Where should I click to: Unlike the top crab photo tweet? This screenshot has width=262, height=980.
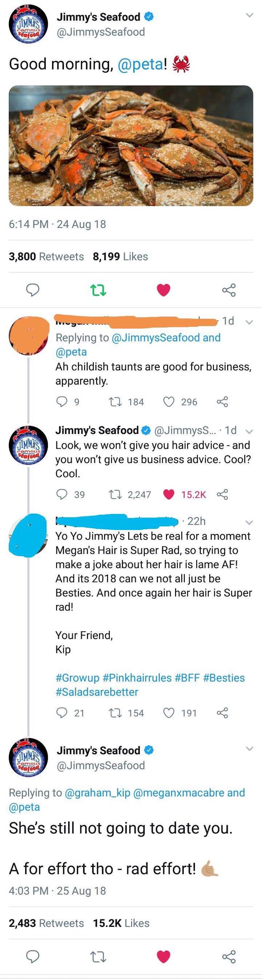[164, 290]
